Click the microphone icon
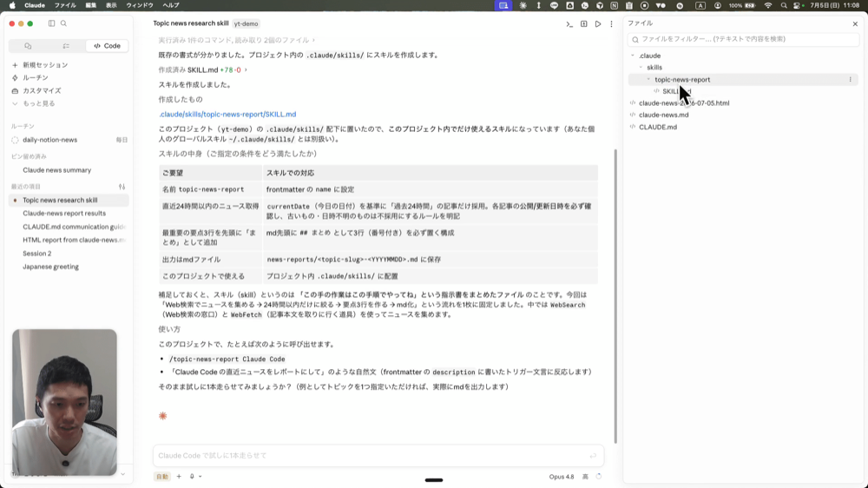 (x=192, y=477)
